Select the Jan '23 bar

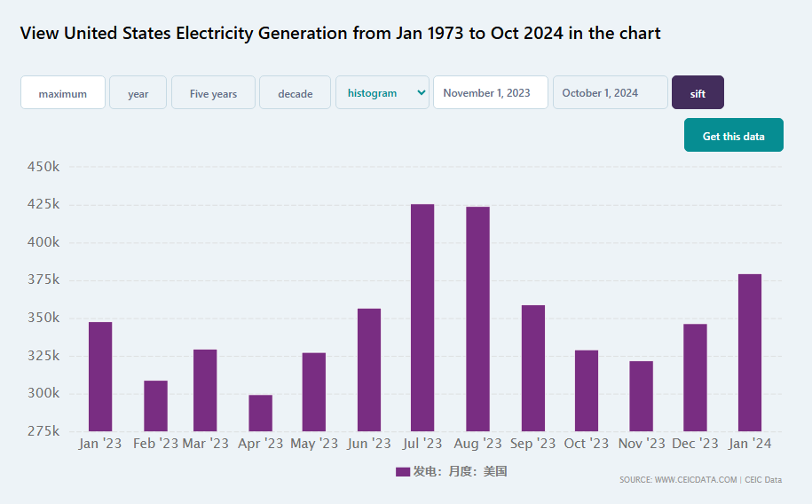pos(100,376)
